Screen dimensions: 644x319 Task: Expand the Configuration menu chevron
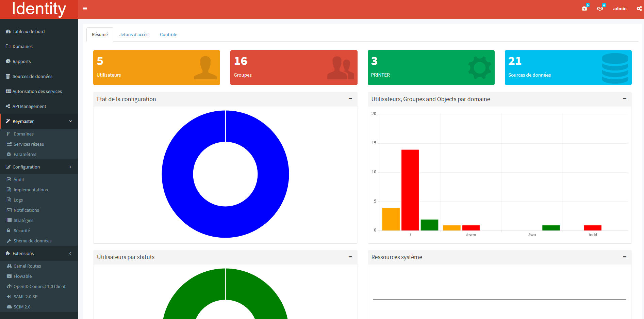point(70,167)
